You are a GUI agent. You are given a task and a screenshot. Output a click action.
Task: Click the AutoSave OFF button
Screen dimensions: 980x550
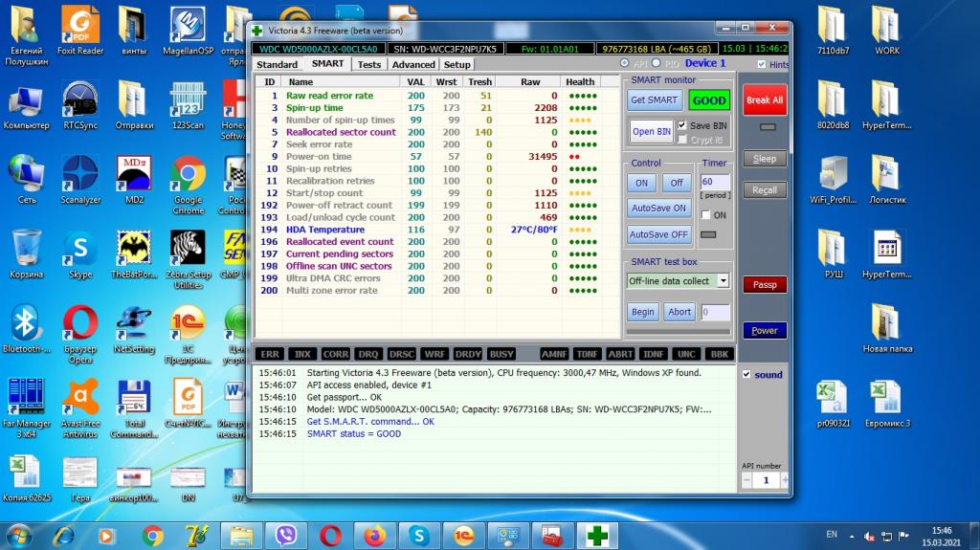[x=658, y=234]
